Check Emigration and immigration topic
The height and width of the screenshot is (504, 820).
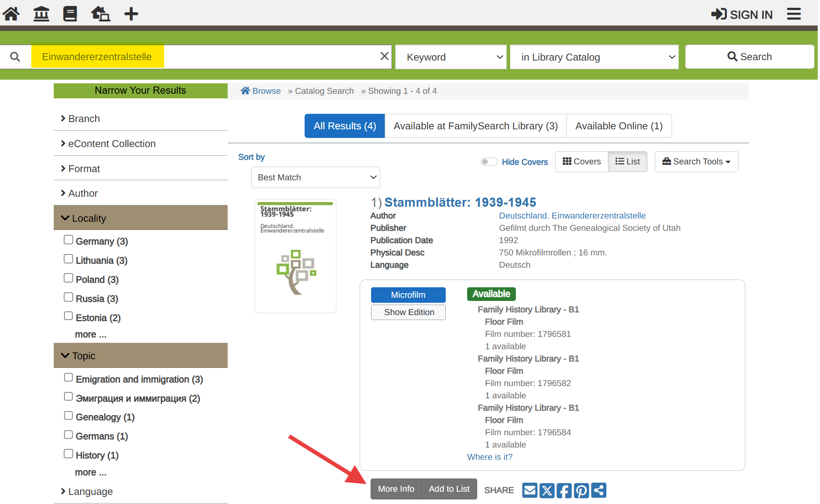(x=68, y=377)
